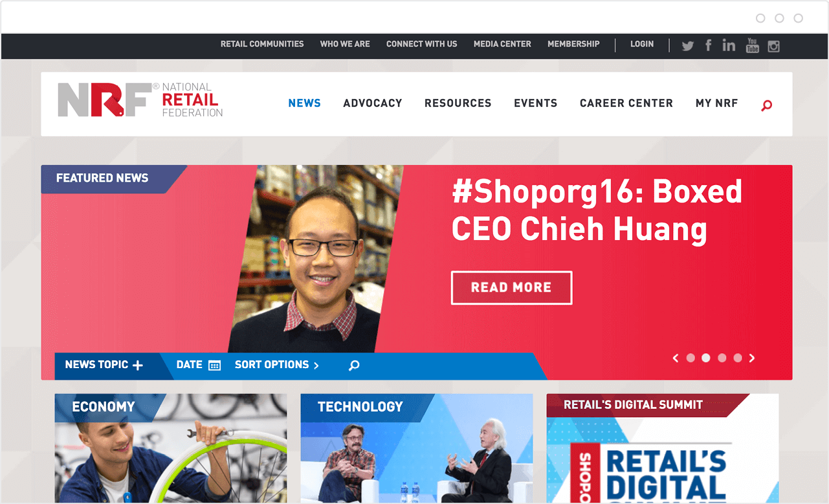The image size is (829, 504).
Task: Go to previous featured slide arrow
Action: (x=676, y=358)
